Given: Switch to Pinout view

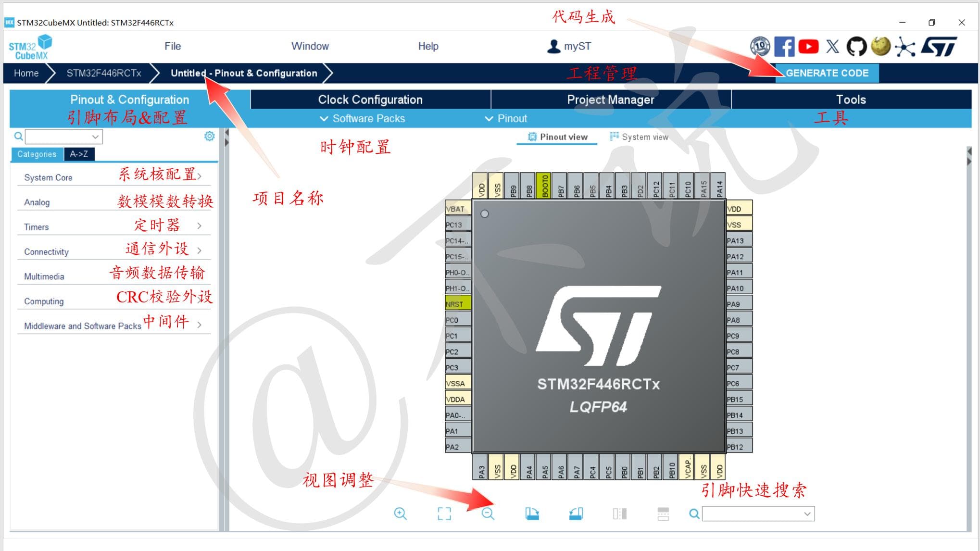Looking at the screenshot, I should click(x=558, y=137).
